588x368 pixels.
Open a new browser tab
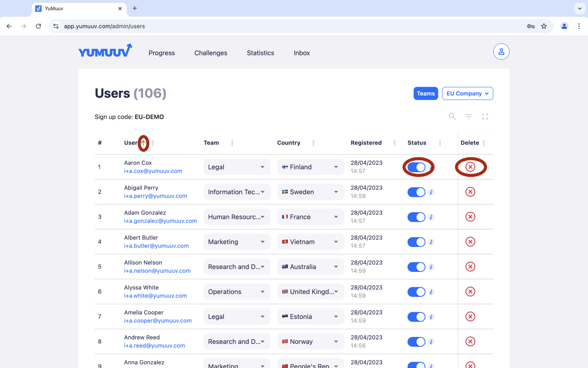(x=135, y=8)
